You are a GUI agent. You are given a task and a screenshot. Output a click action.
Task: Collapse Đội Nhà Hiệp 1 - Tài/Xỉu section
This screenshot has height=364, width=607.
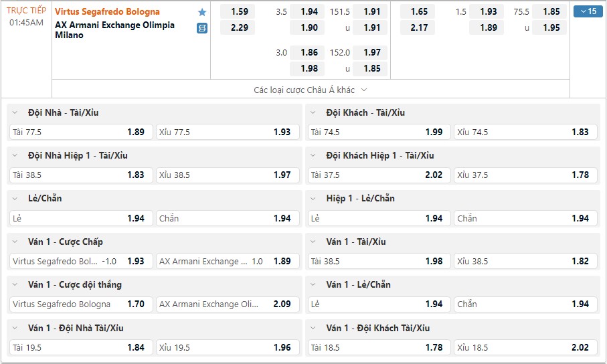click(15, 156)
